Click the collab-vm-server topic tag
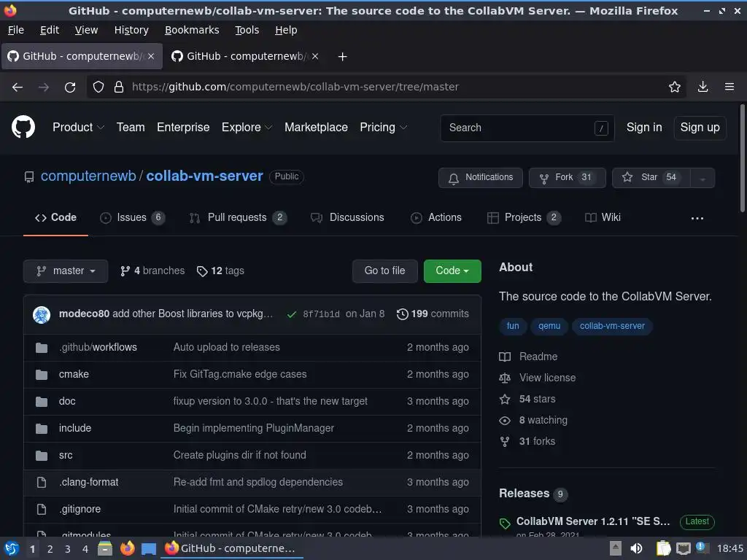This screenshot has width=747, height=560. (612, 326)
